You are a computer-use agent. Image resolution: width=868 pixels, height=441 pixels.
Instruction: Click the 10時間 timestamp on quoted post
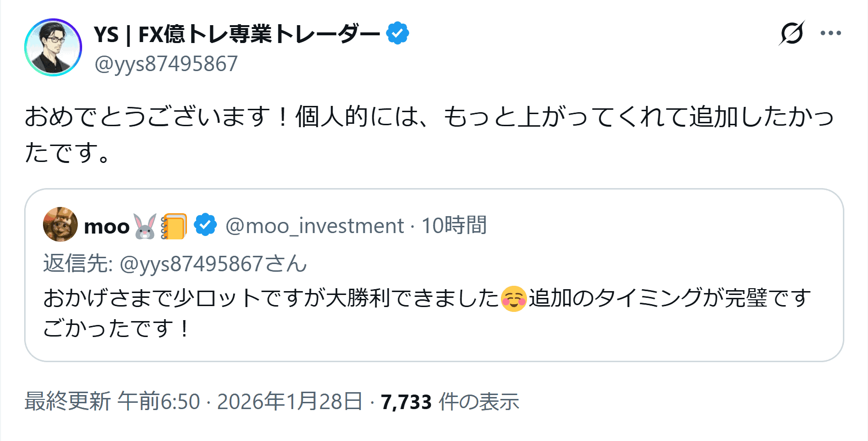454,226
